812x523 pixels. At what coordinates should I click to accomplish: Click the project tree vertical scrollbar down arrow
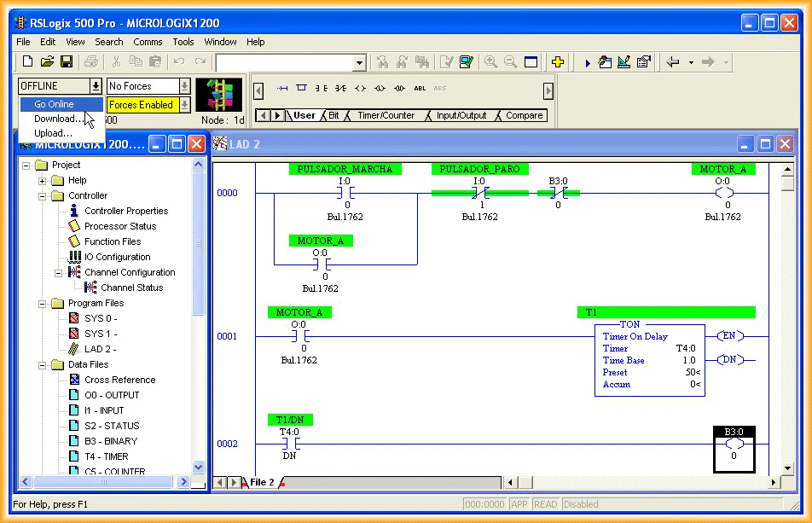click(x=199, y=468)
